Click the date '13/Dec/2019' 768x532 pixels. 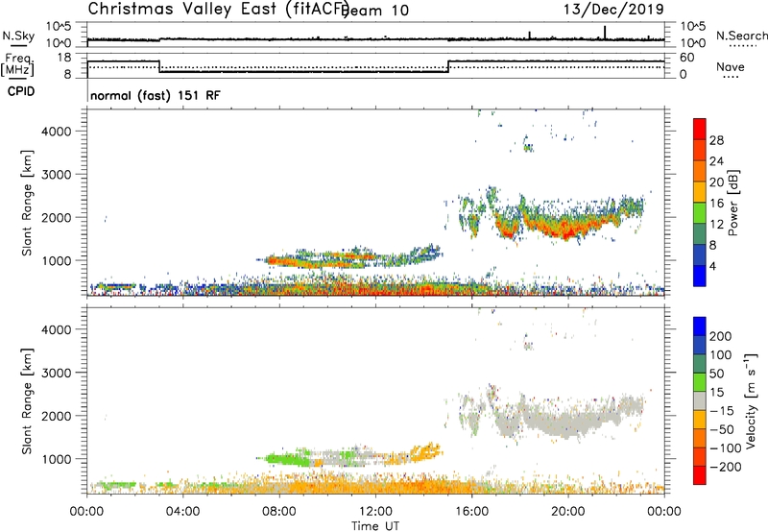coord(613,9)
